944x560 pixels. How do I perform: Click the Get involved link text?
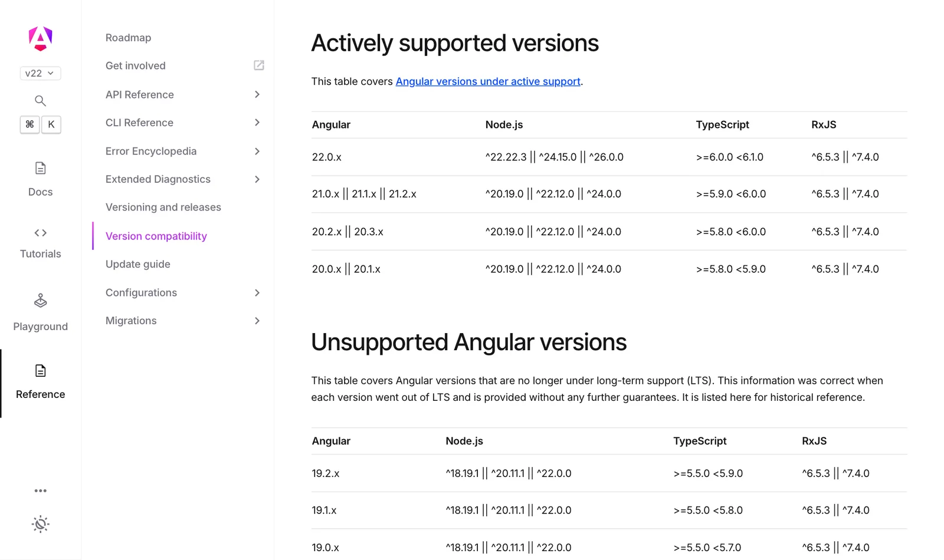[x=136, y=66]
